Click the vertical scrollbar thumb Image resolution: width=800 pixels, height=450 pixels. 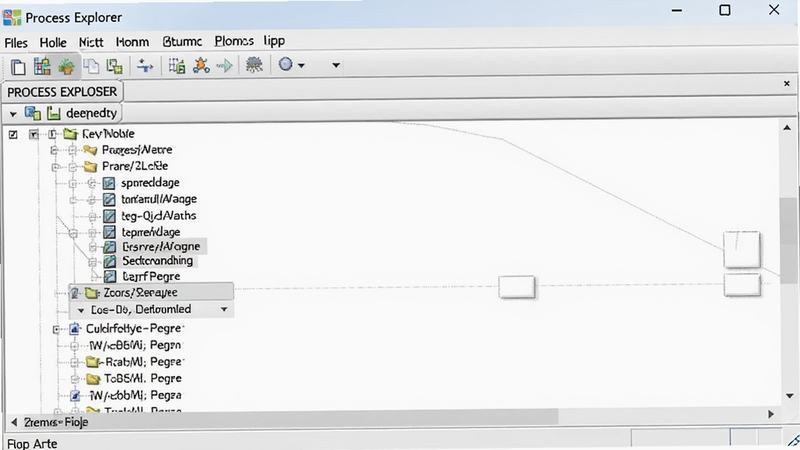point(789,240)
